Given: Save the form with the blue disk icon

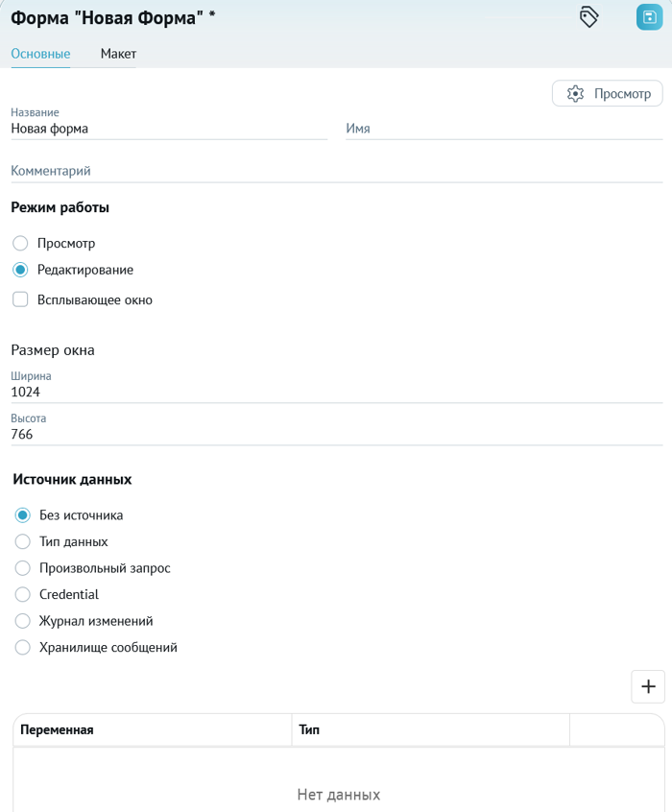Looking at the screenshot, I should pos(649,17).
